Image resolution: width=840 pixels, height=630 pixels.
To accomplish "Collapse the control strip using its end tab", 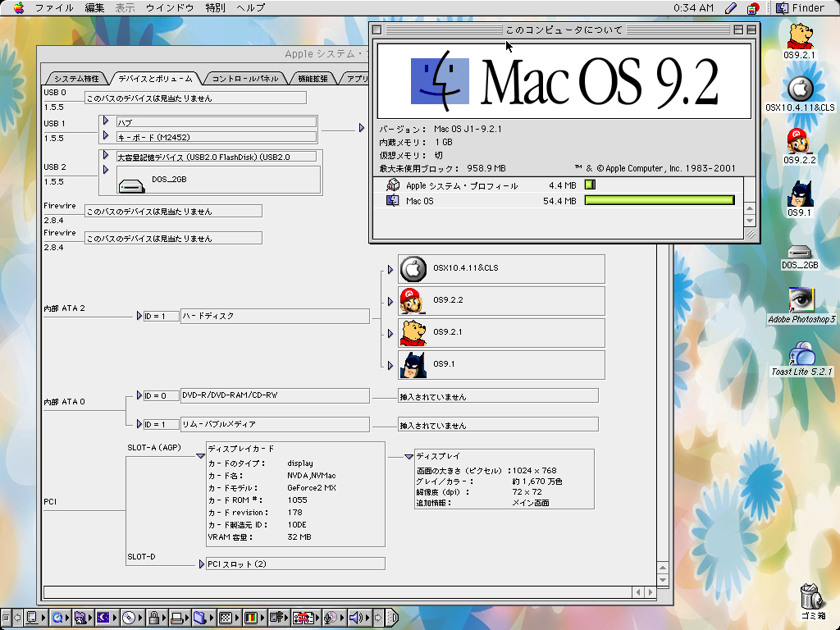I will (x=392, y=618).
